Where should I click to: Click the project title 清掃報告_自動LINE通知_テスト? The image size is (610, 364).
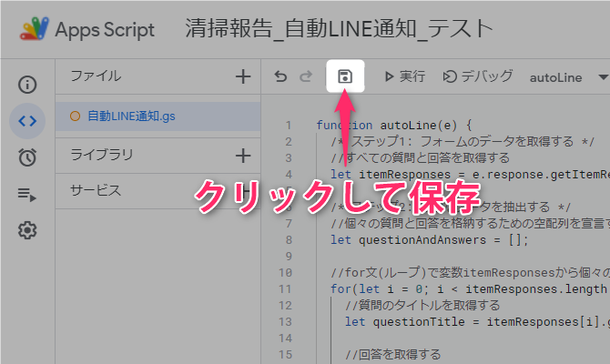(339, 29)
